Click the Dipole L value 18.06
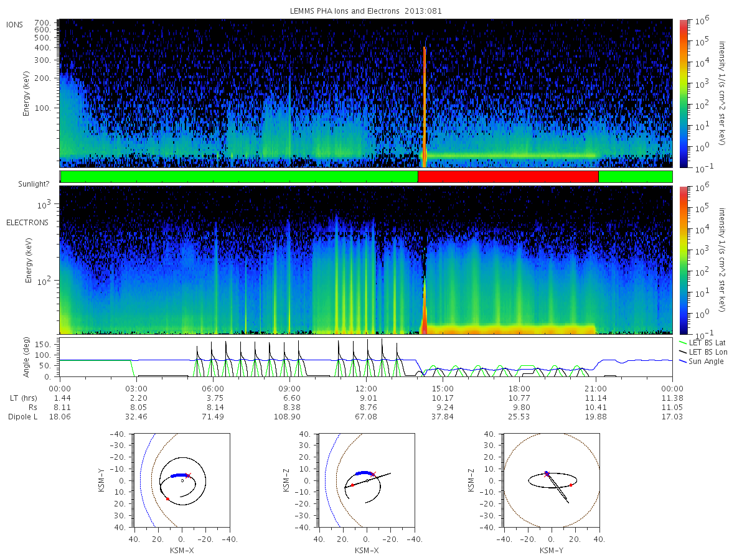Viewport: 747px width, 560px height. [60, 416]
